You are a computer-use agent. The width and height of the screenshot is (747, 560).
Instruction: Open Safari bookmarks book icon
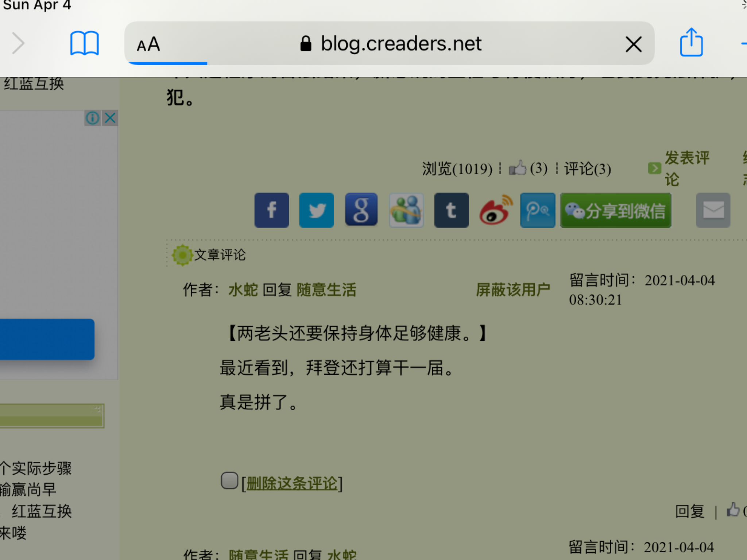coord(84,44)
